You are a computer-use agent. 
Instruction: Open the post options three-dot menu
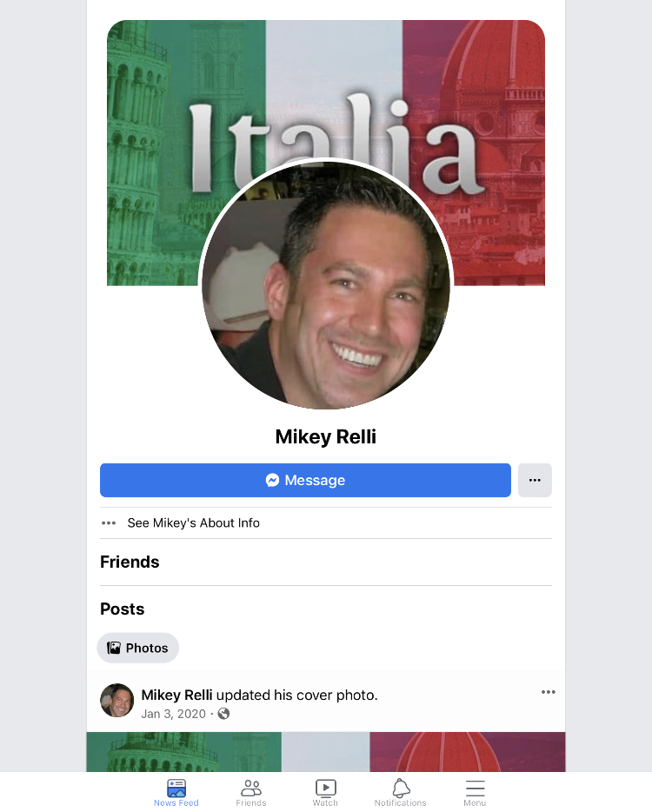(549, 692)
